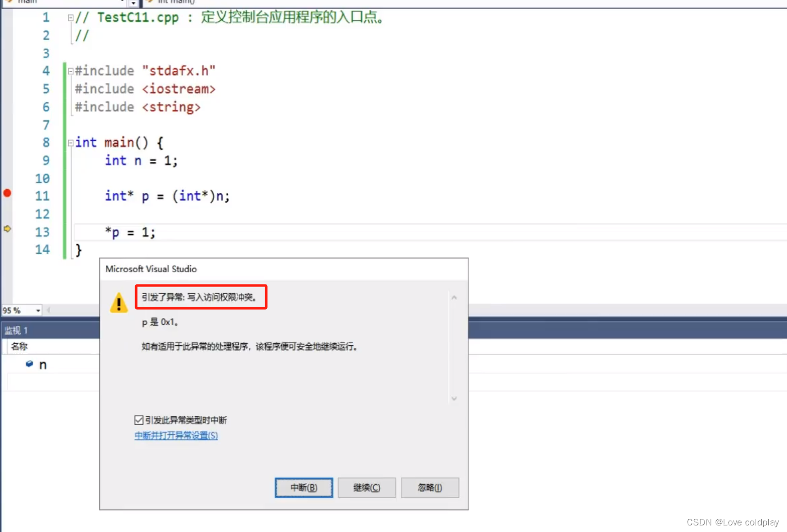Click the variable cube icon beside n
Screen dimensions: 787x532
pos(29,364)
